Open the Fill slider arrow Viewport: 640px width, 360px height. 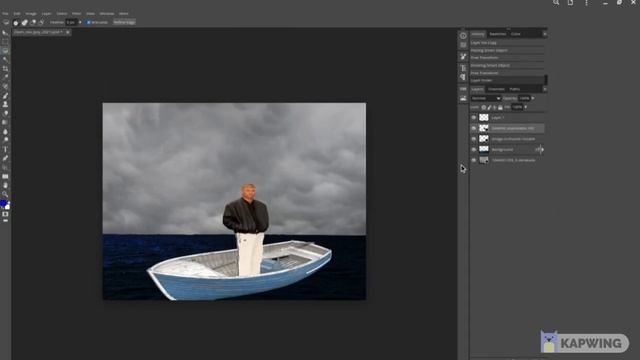click(x=526, y=107)
